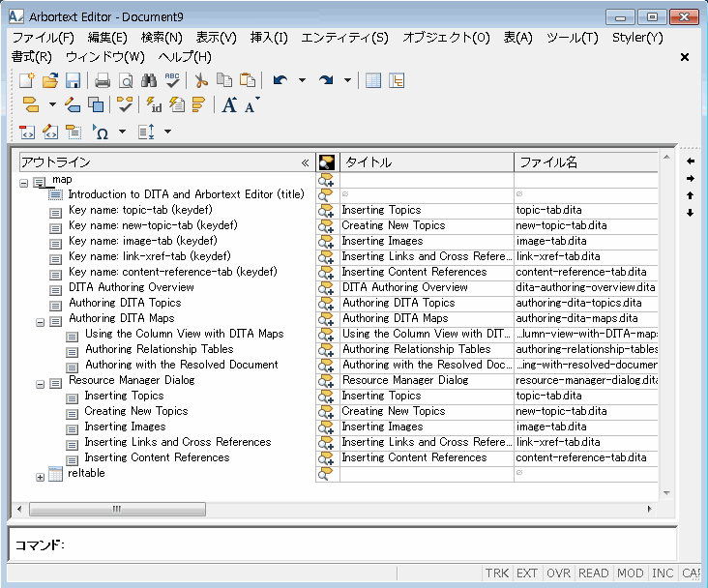
Task: Click the row icon next to dita-authoring-overview.dita
Action: click(x=326, y=287)
